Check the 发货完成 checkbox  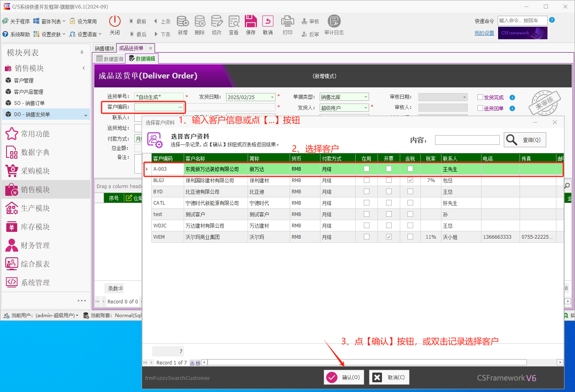pos(480,97)
